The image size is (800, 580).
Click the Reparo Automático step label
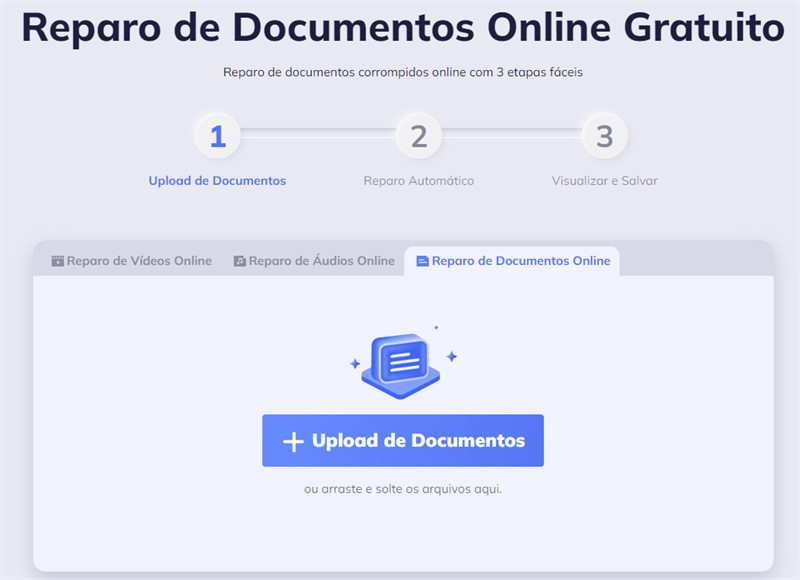point(419,181)
